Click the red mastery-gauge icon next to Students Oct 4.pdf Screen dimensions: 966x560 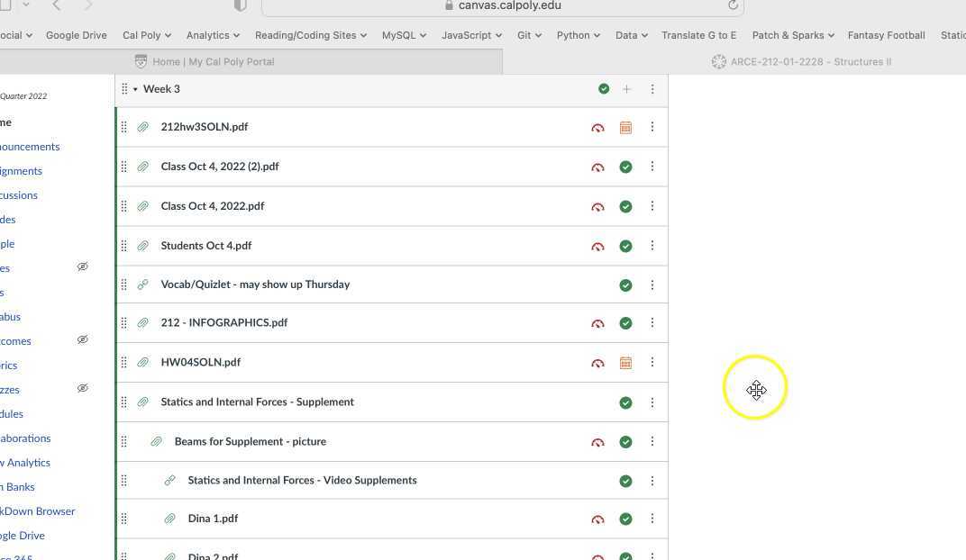point(597,247)
